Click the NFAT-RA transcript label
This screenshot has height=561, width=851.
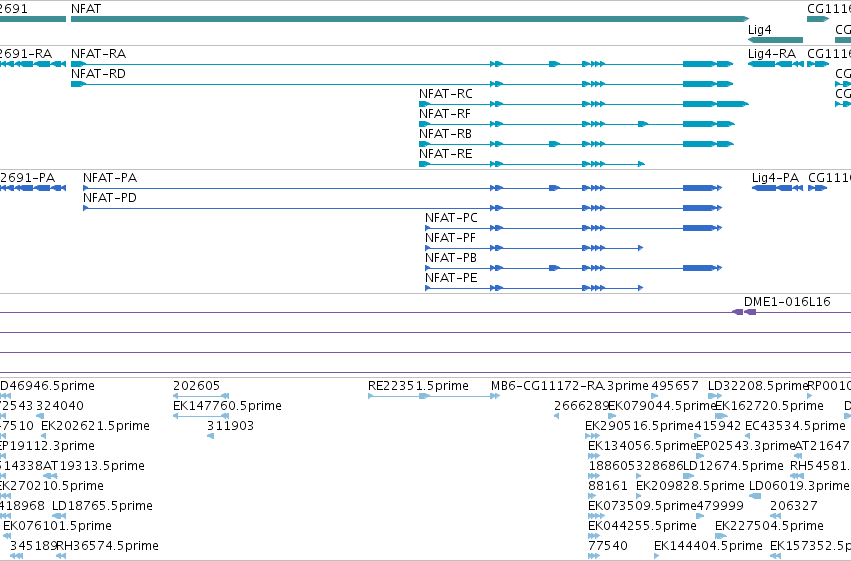click(98, 54)
